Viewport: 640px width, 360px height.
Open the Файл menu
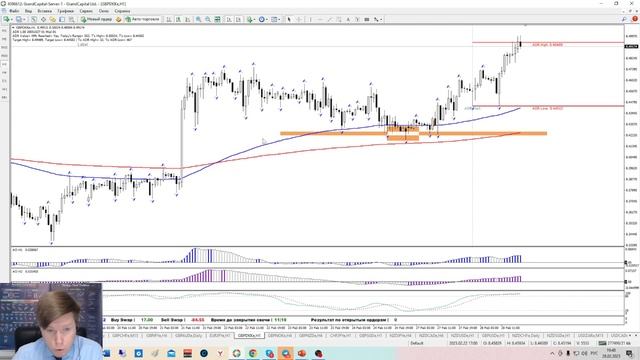click(x=13, y=11)
